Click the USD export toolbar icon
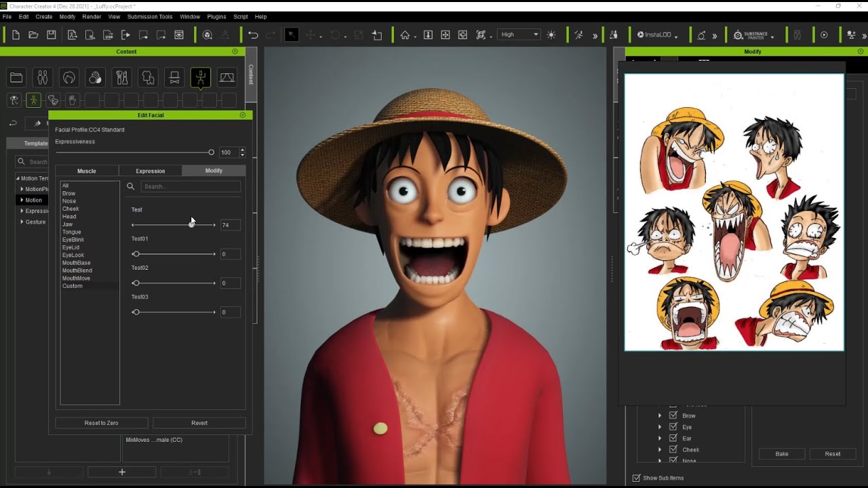The width and height of the screenshot is (868, 488). click(x=108, y=35)
